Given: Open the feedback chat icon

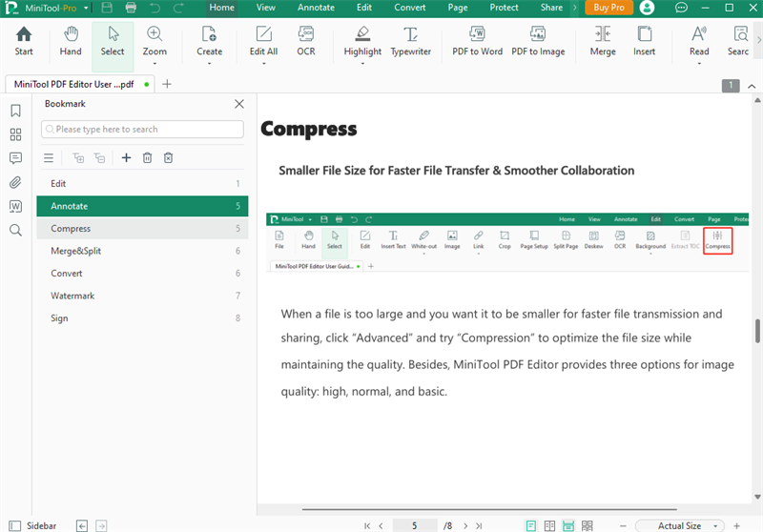Looking at the screenshot, I should [681, 8].
